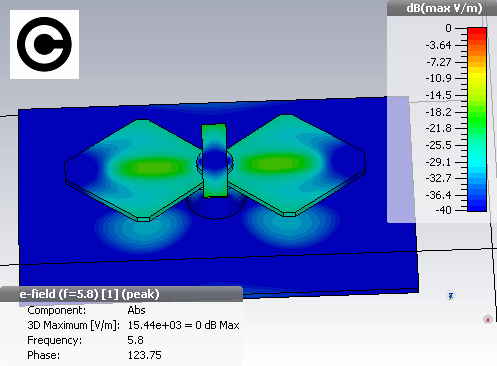Click the Phase value 123.75
This screenshot has width=497, height=366.
[x=144, y=355]
